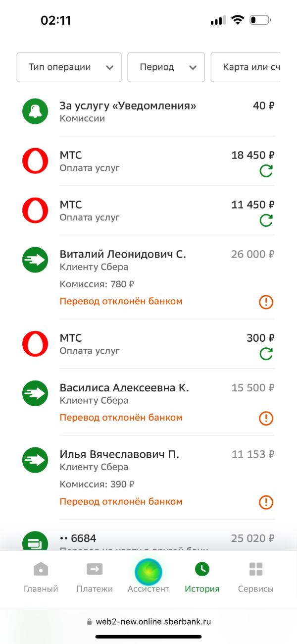
Task: Open the Ассистент glowing orb
Action: click(x=148, y=572)
